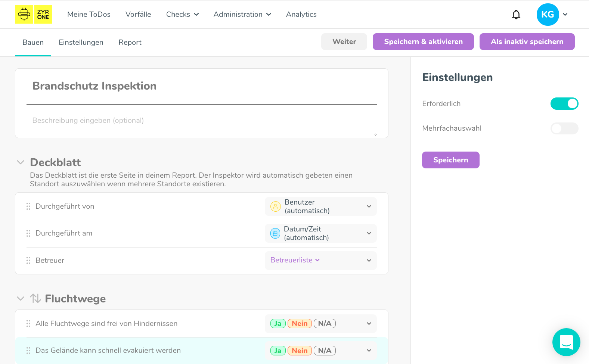This screenshot has height=364, width=589.
Task: Open the chat support bubble
Action: click(x=566, y=342)
